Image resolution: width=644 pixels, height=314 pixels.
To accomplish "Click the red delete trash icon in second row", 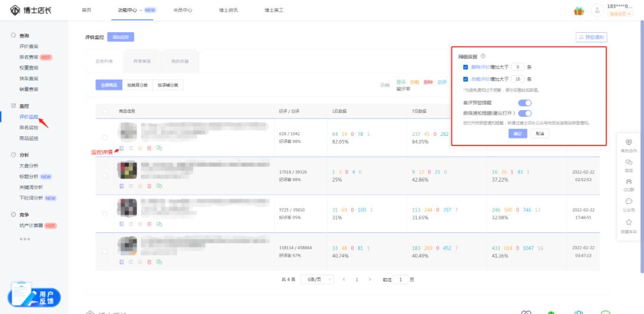I will (149, 185).
